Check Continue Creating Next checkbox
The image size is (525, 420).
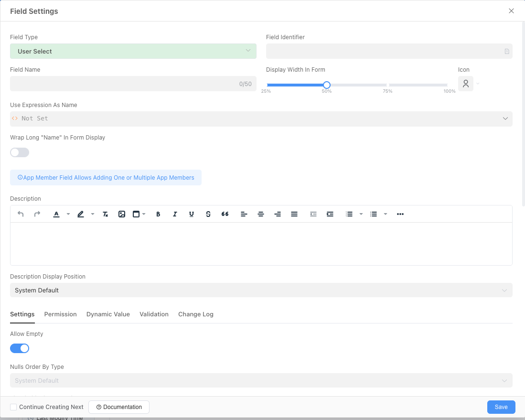tap(14, 407)
